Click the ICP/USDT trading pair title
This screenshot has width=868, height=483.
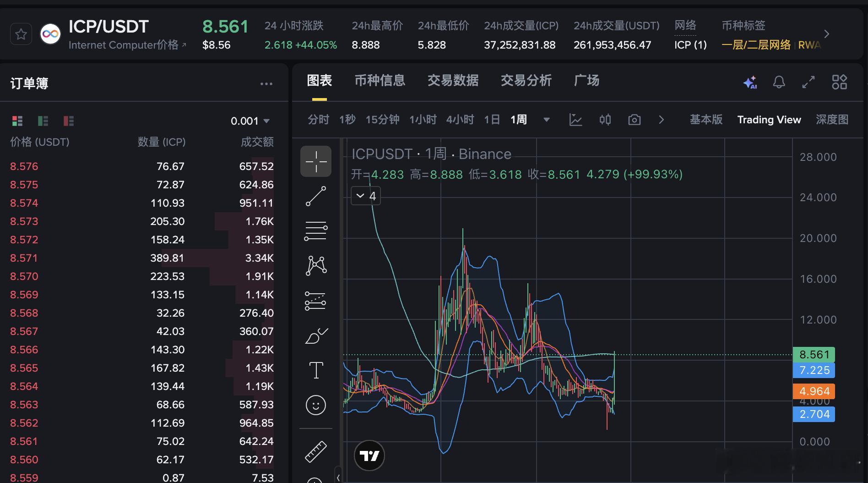point(108,27)
